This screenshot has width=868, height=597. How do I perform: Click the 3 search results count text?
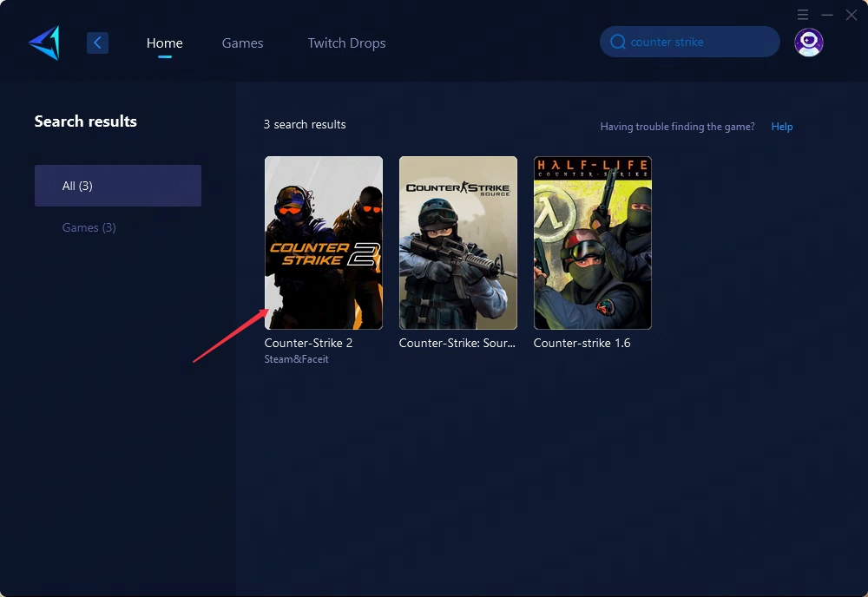(305, 124)
